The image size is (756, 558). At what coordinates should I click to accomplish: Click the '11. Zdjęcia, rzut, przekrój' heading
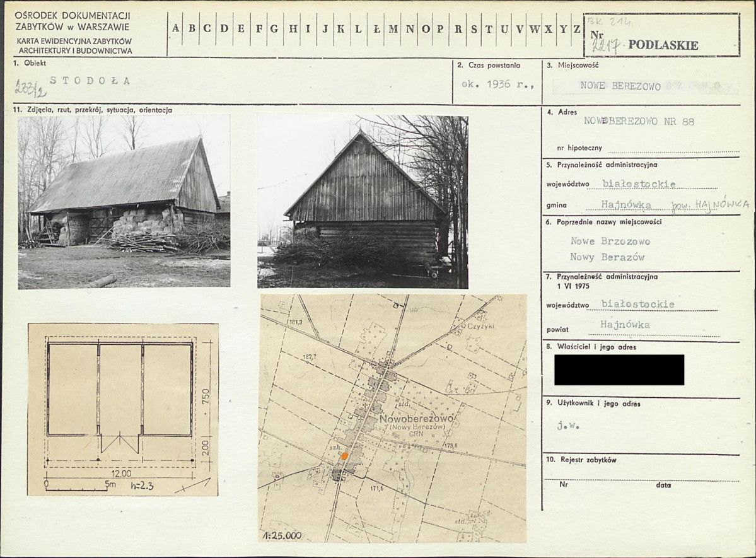pos(93,110)
